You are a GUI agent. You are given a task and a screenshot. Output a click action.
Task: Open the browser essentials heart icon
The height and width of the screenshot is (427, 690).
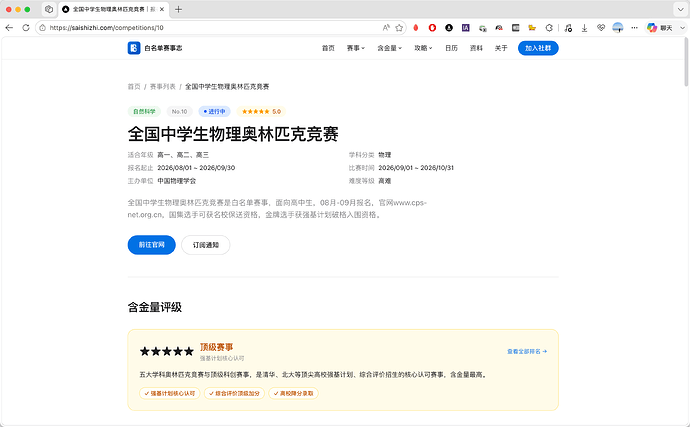tap(601, 28)
